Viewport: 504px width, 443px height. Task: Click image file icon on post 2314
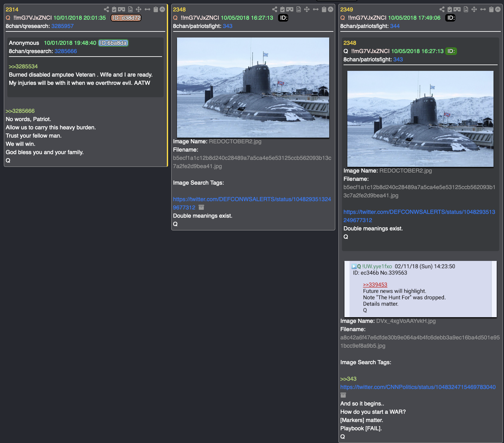(130, 10)
